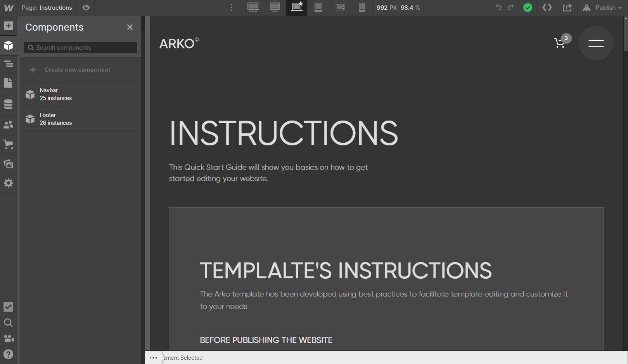The width and height of the screenshot is (628, 364).
Task: Switch to the mobile portrait breakpoint
Action: (362, 7)
